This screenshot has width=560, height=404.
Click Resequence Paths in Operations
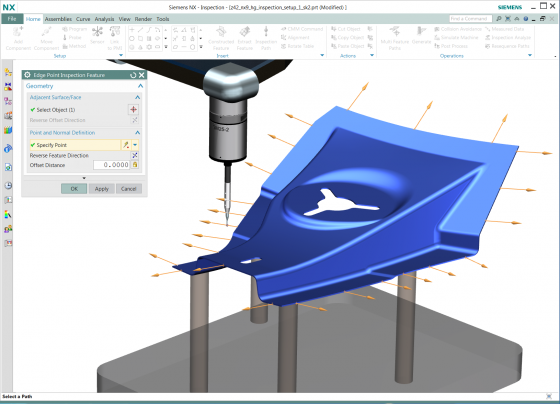(x=507, y=46)
